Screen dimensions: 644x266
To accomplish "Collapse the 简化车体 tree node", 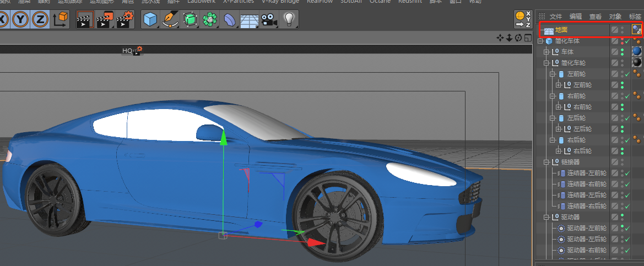I will point(540,41).
